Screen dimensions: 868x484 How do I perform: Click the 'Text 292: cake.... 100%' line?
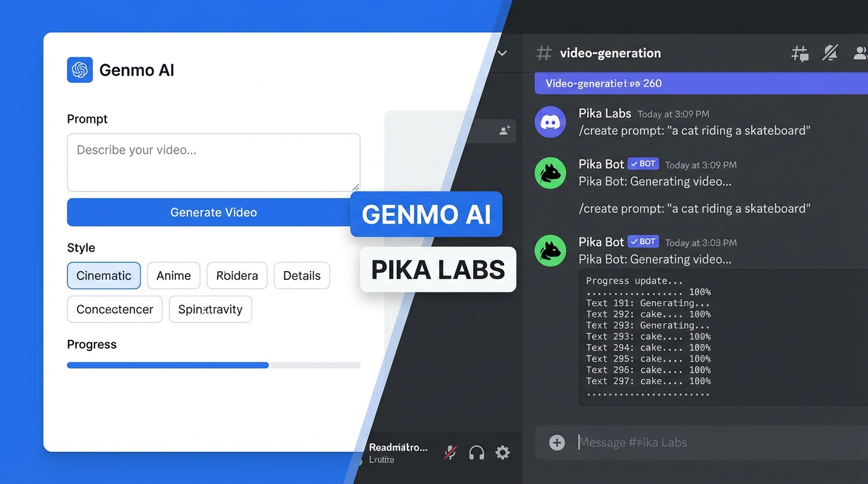click(648, 314)
